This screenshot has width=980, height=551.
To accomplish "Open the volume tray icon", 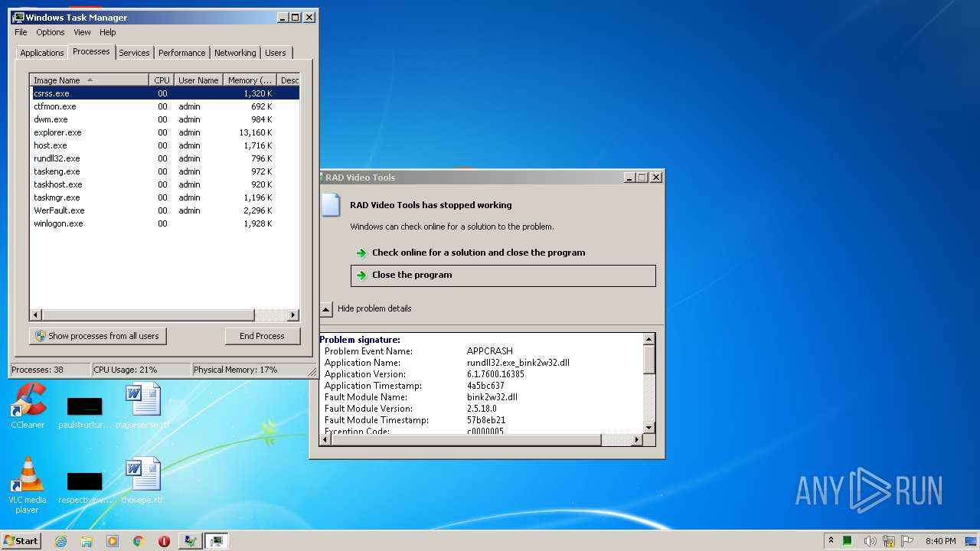I will click(x=871, y=541).
